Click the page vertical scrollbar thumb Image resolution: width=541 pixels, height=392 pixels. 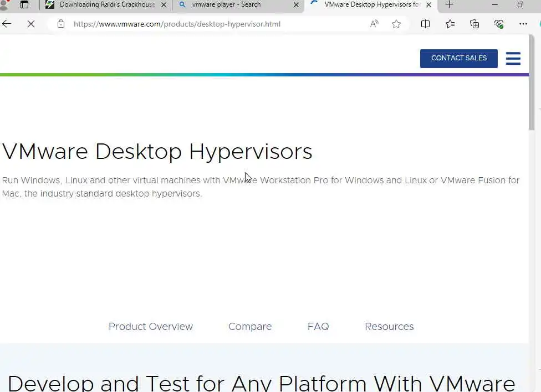click(x=532, y=82)
